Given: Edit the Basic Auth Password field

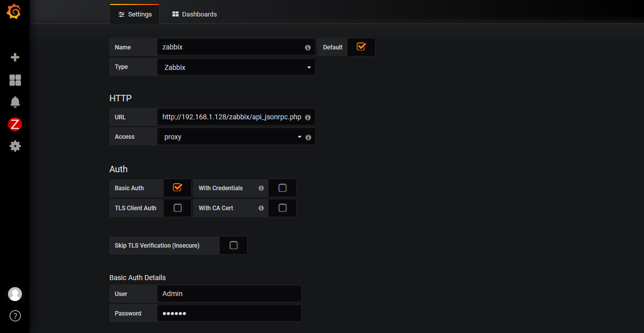Looking at the screenshot, I should click(x=229, y=314).
